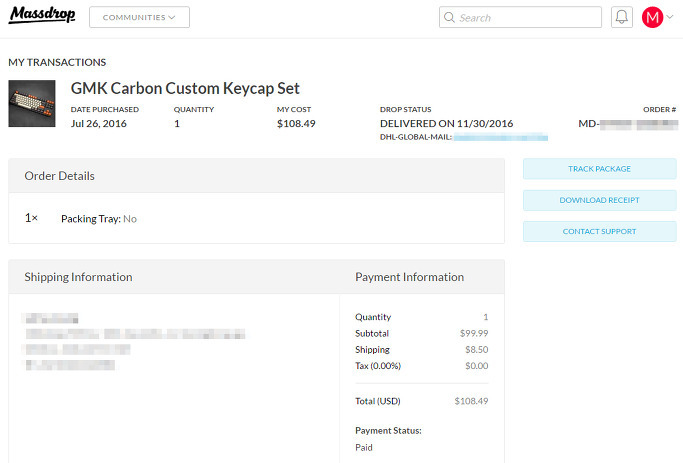683x463 pixels.
Task: Select Delivered on 11/30/2016 status
Action: pos(446,124)
